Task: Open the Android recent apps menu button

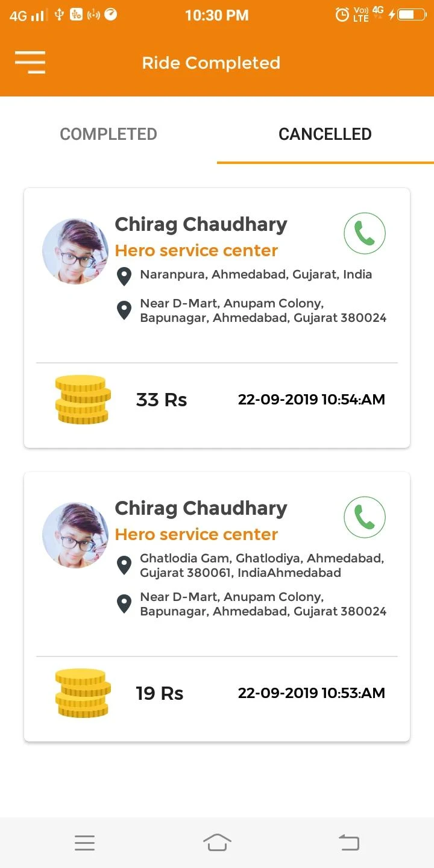Action: pos(84,843)
